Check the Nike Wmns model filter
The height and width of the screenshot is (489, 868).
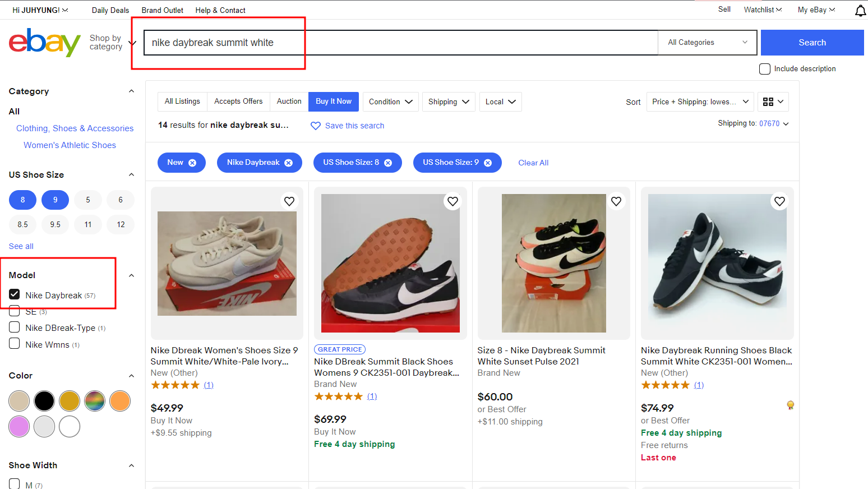[15, 343]
